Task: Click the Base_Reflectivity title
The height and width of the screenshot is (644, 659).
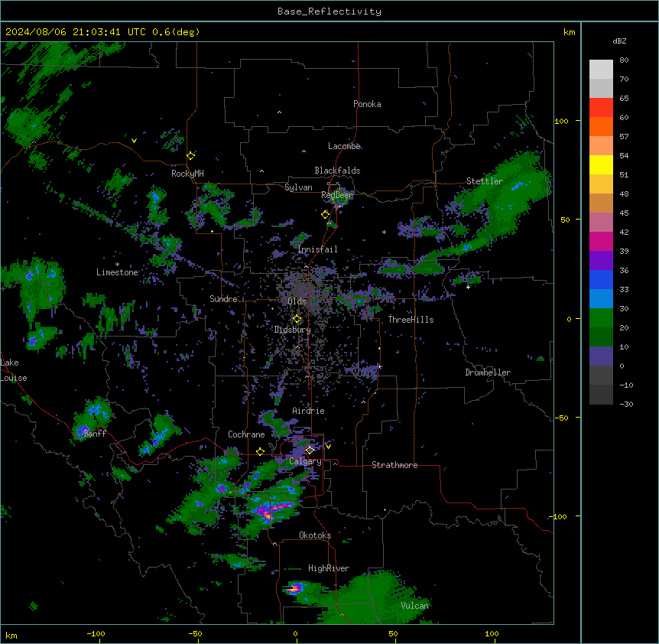Action: [x=329, y=11]
